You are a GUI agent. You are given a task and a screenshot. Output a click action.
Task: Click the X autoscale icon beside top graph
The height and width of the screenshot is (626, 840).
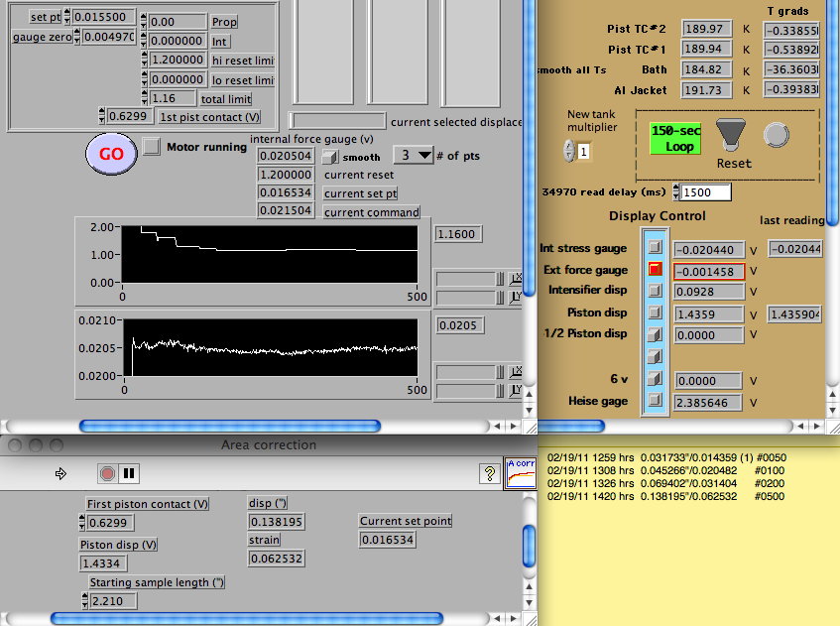point(516,278)
